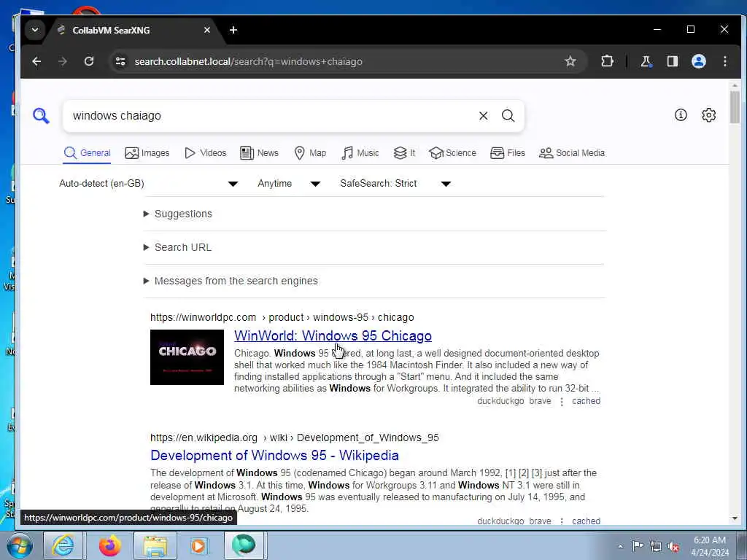
Task: Click the scrollbar down arrow
Action: tap(735, 518)
